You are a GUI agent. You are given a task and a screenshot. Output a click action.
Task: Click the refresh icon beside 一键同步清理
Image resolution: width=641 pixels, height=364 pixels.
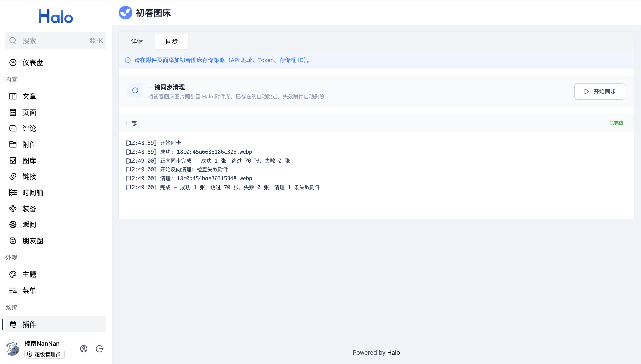[135, 91]
